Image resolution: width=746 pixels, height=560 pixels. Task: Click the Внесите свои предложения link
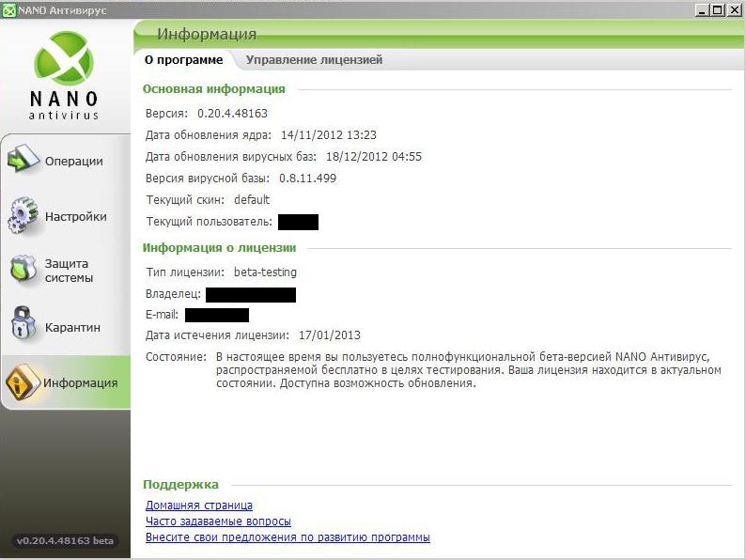point(288,537)
